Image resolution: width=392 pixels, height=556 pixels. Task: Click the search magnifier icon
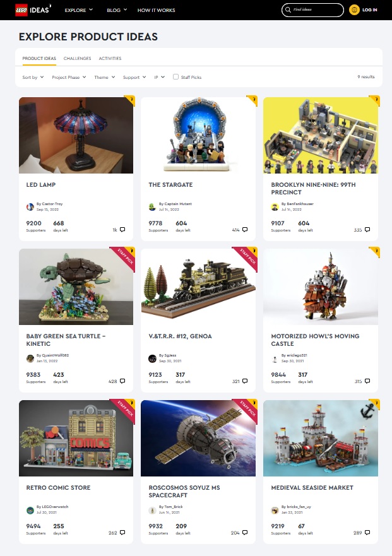point(288,10)
